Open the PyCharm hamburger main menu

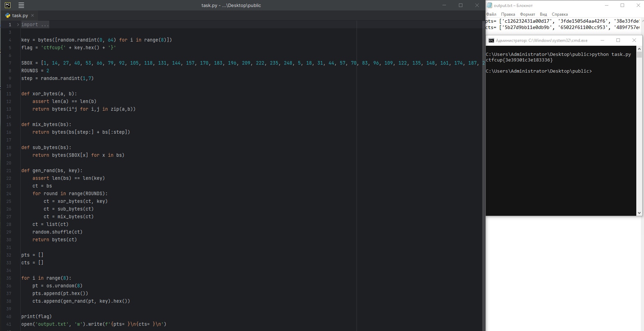(21, 5)
